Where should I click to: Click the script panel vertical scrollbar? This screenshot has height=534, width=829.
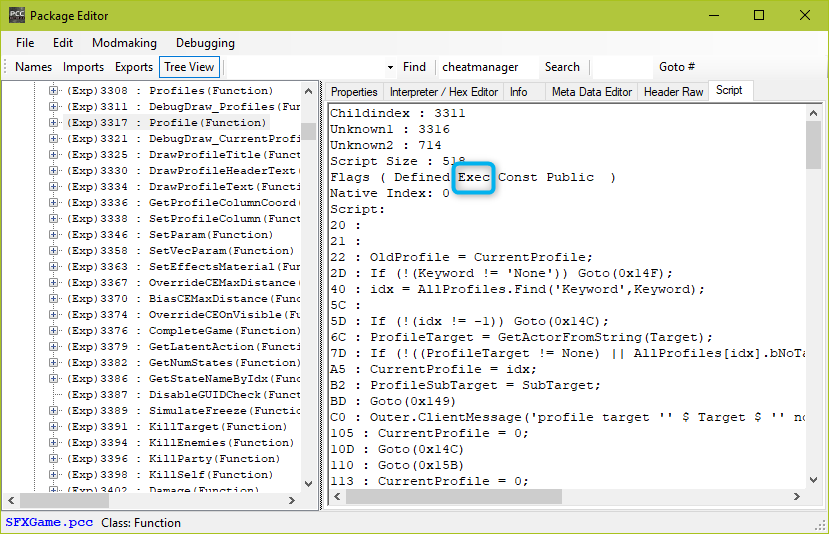point(813,300)
